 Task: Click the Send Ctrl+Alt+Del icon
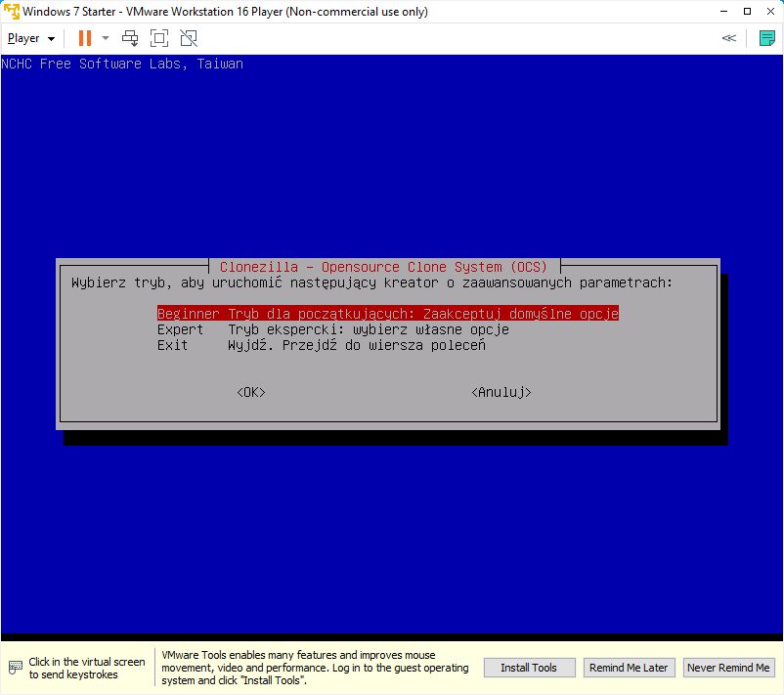coord(130,38)
